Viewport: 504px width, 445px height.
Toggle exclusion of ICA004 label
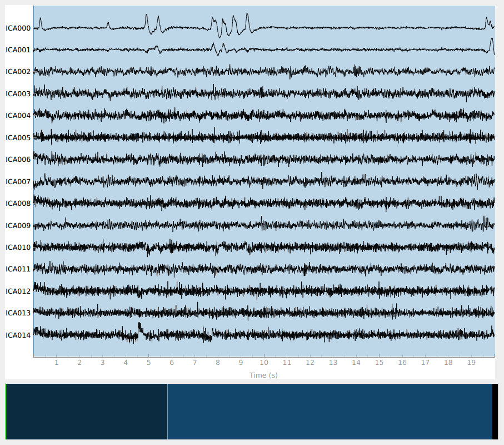pos(18,116)
